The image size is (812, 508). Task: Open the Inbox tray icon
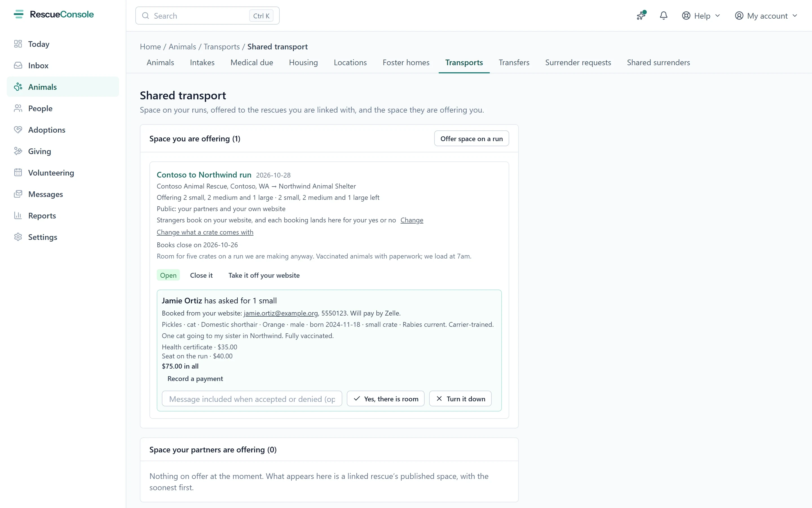click(18, 65)
